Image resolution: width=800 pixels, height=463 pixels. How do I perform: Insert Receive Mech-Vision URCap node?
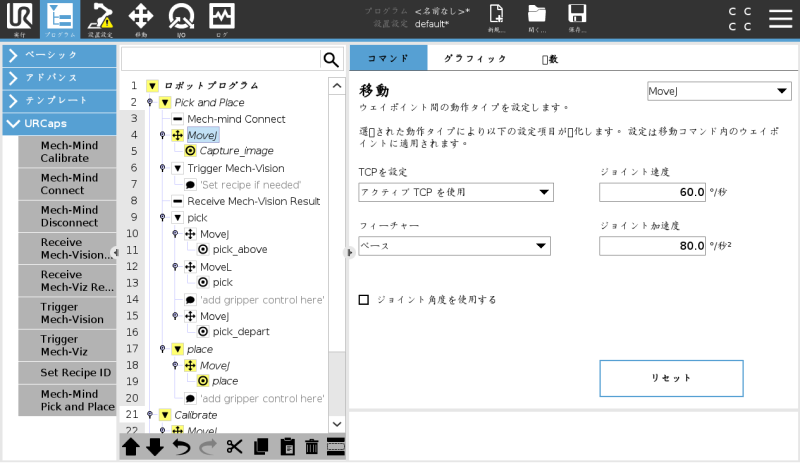click(67, 249)
